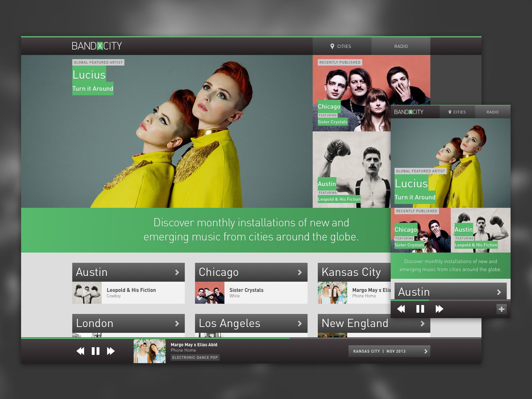Open Chicago tile in mobile view
532x399 pixels.
click(x=421, y=230)
